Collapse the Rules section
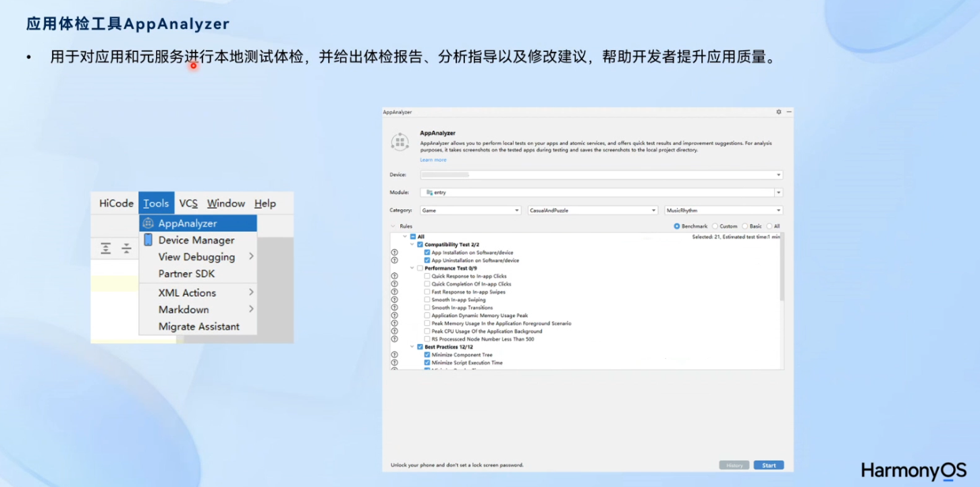The width and height of the screenshot is (980, 487). [393, 227]
